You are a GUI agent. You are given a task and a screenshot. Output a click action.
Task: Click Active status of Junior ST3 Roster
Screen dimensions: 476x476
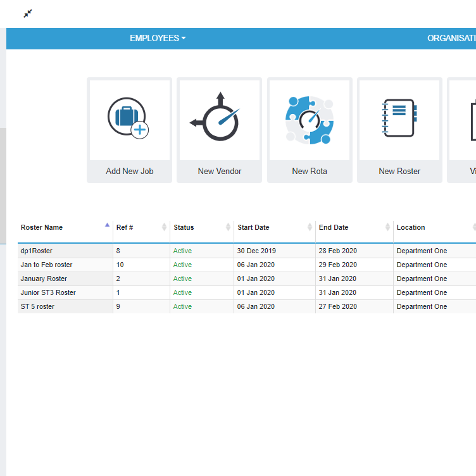pos(182,292)
